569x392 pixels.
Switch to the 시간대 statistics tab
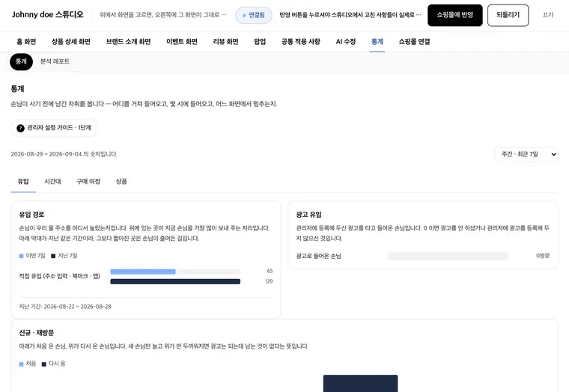(52, 182)
